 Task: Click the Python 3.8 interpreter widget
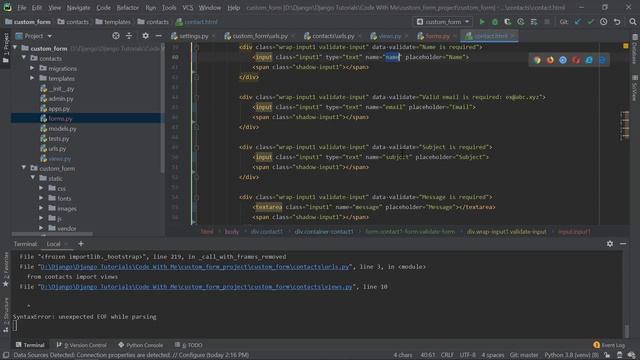pyautogui.click(x=571, y=355)
